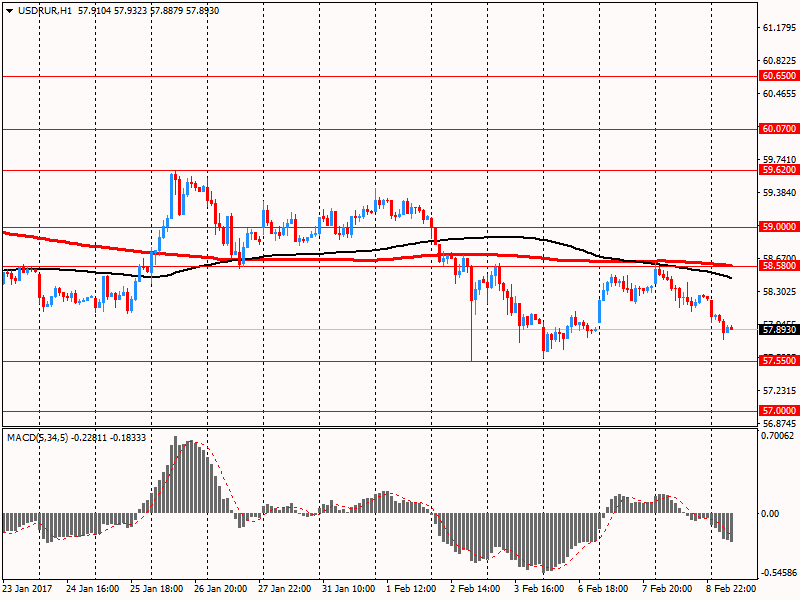Click the 31 Jan 10:00 time label
The height and width of the screenshot is (600, 800).
click(349, 589)
